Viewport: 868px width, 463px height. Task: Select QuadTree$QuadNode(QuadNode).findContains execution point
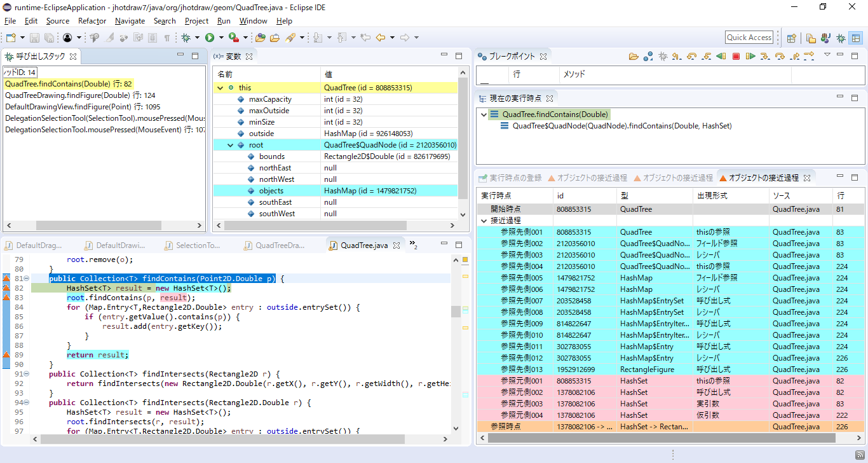point(616,126)
